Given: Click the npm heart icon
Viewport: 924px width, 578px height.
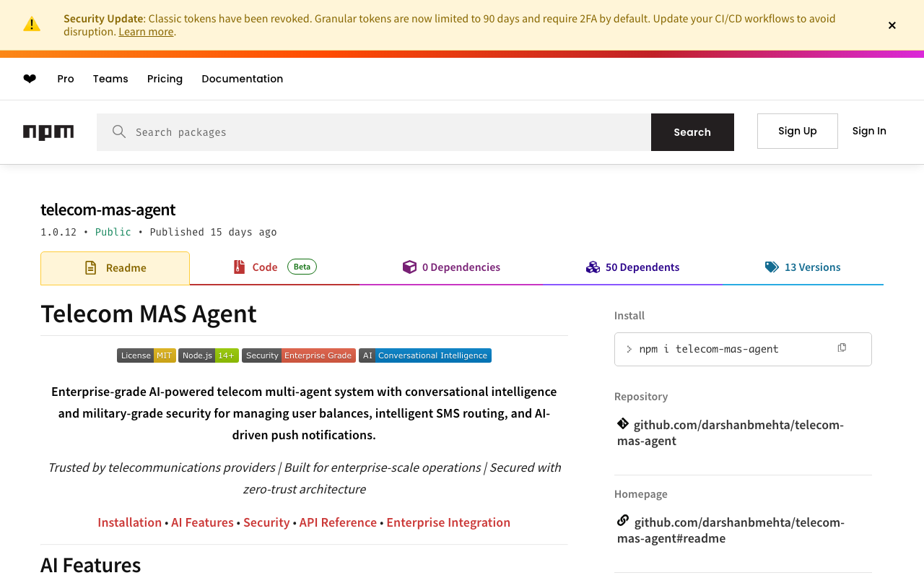Looking at the screenshot, I should tap(30, 79).
